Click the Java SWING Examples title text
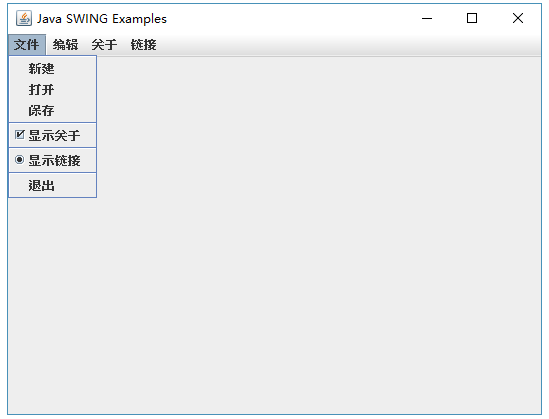This screenshot has height=419, width=549. coord(102,19)
